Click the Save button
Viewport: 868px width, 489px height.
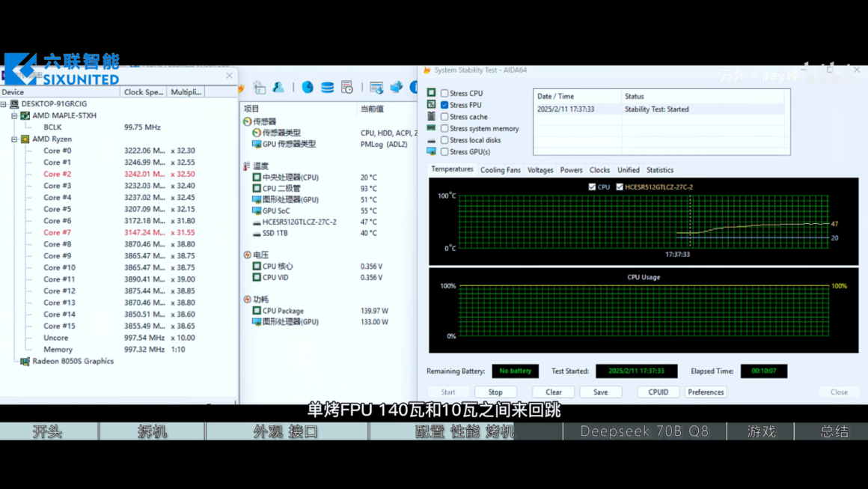coord(601,392)
